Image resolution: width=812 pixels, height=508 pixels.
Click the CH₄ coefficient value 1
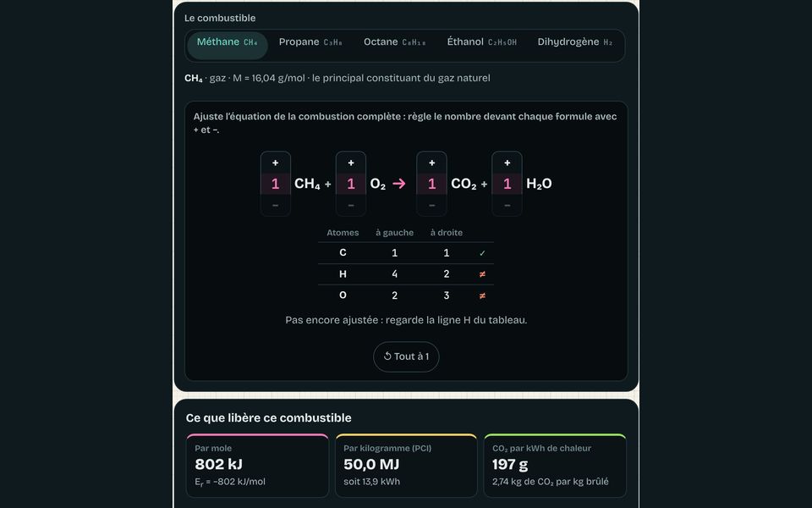pyautogui.click(x=276, y=184)
